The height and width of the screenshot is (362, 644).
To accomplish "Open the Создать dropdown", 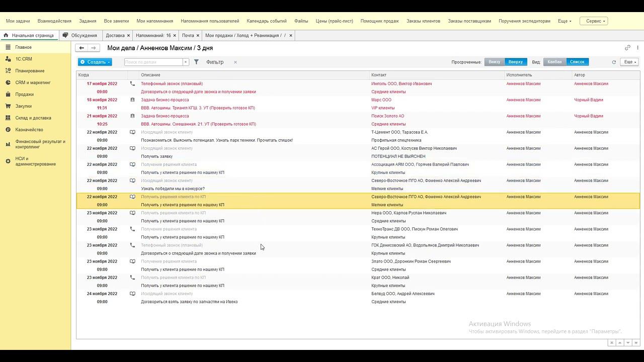I will (95, 62).
